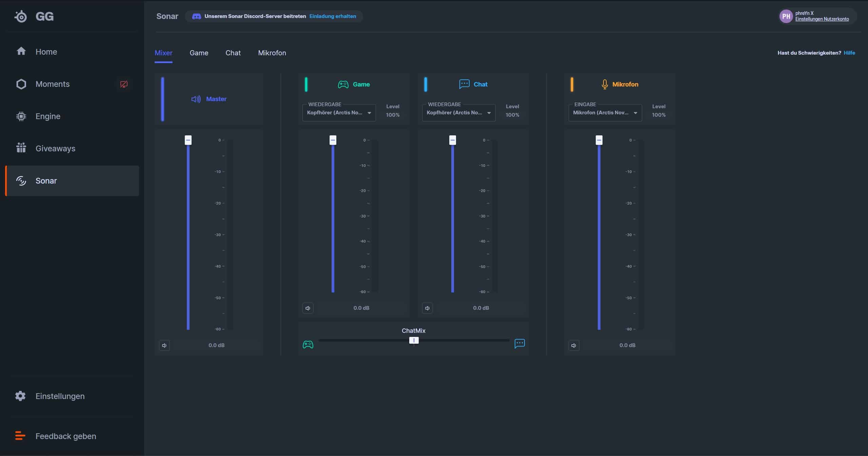Open the Home section in sidebar
The height and width of the screenshot is (456, 868).
[x=46, y=52]
